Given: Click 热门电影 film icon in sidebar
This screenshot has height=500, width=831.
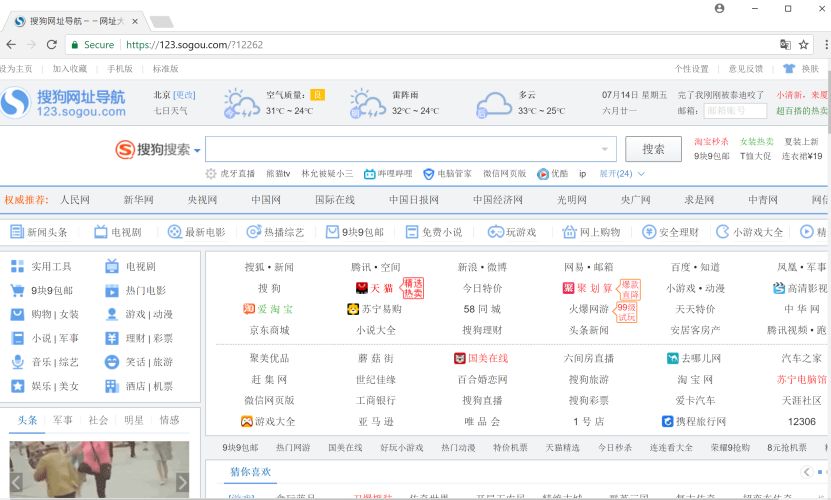Looking at the screenshot, I should (x=112, y=291).
